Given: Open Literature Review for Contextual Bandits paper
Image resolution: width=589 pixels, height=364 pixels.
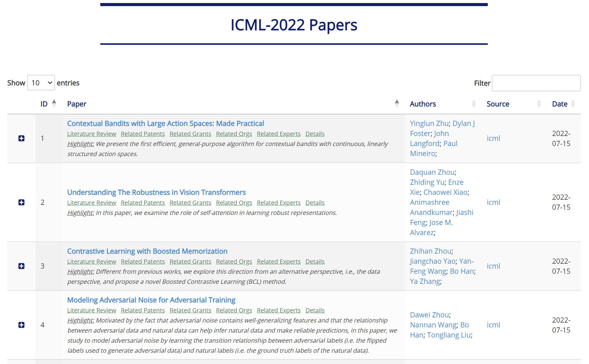Looking at the screenshot, I should [91, 134].
